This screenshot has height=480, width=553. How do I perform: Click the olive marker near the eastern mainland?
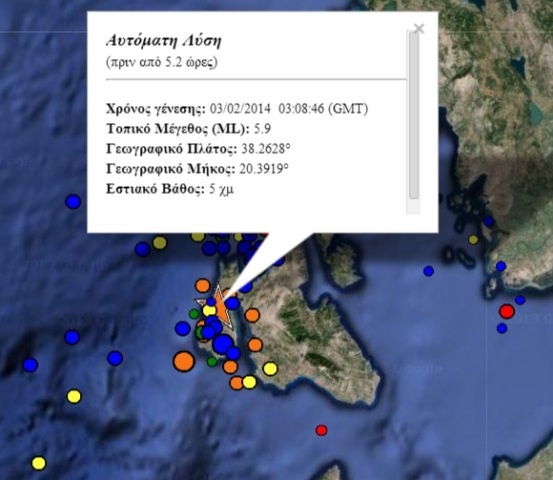click(473, 240)
